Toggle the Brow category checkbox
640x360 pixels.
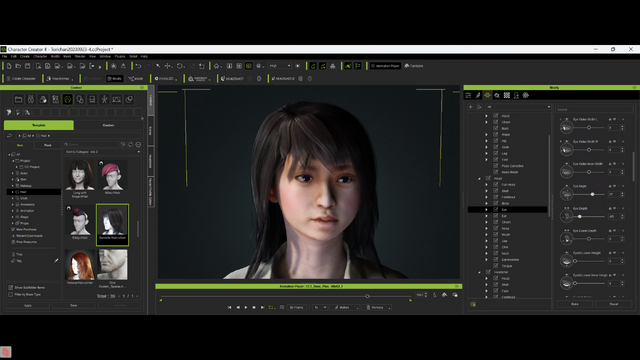tap(496, 203)
